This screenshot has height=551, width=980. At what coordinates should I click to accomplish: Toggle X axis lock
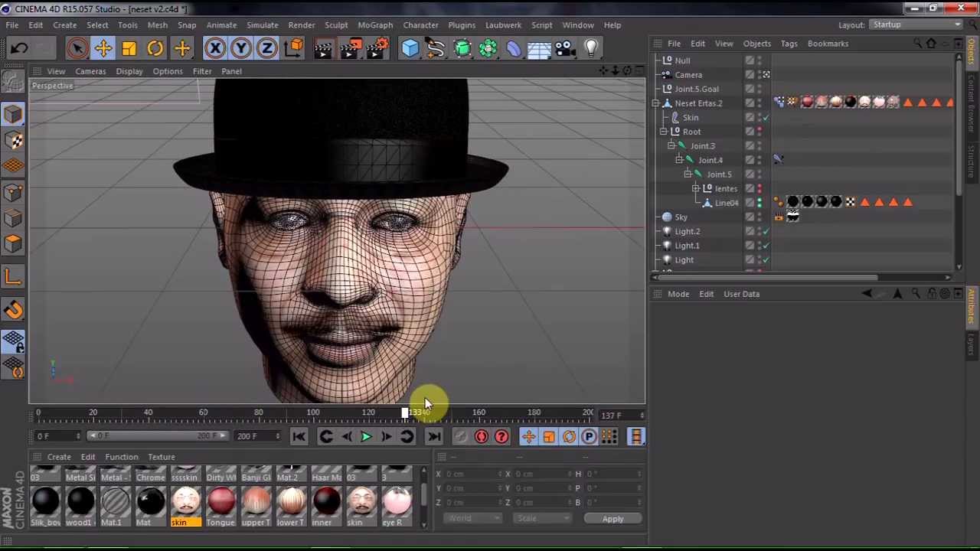215,49
